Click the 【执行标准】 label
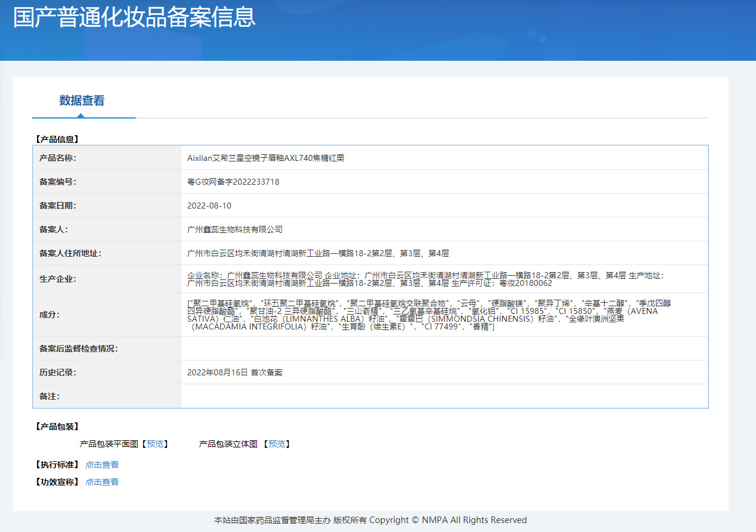This screenshot has height=532, width=756. coord(57,465)
